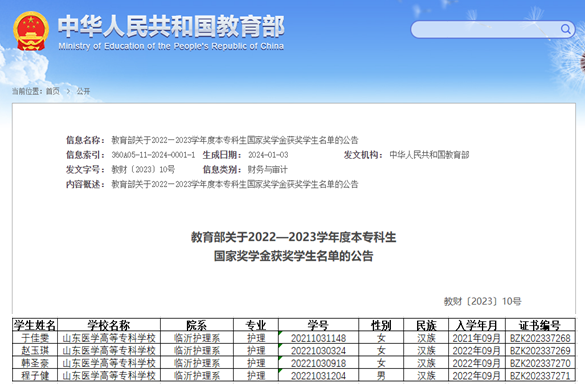
Task: Open the 公开 breadcrumb link
Action: coord(83,91)
